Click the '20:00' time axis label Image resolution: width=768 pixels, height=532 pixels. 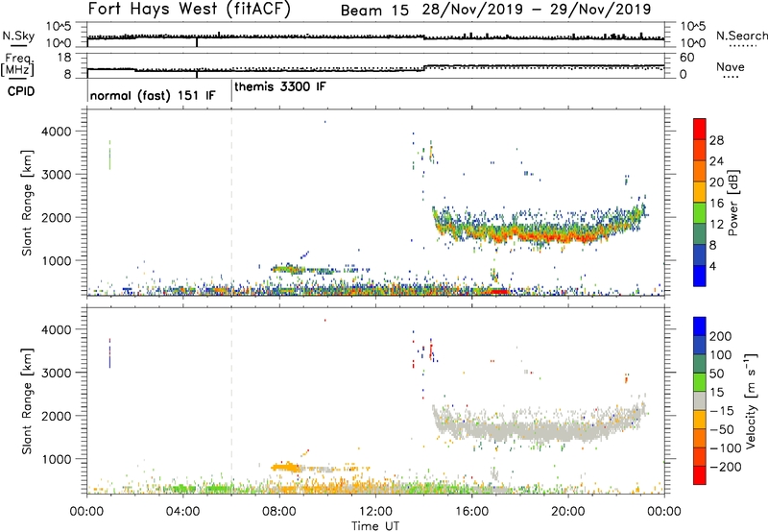(567, 512)
